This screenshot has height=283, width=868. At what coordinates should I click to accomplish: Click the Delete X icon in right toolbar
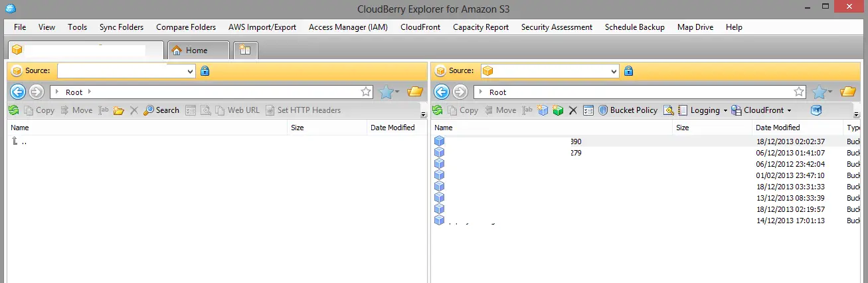[x=572, y=110]
